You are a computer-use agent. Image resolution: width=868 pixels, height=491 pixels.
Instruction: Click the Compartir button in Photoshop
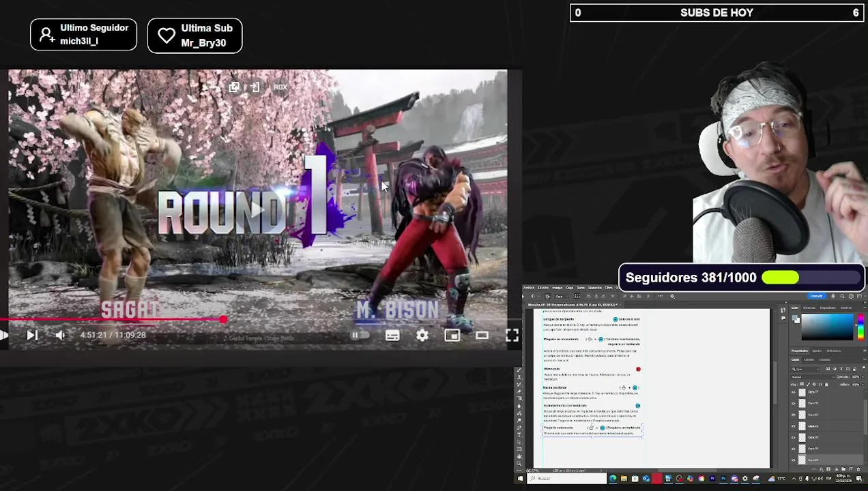coord(816,296)
